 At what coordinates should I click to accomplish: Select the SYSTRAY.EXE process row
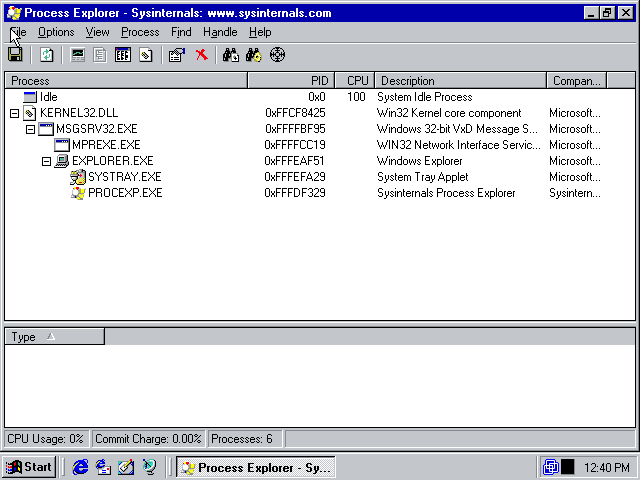[320, 177]
